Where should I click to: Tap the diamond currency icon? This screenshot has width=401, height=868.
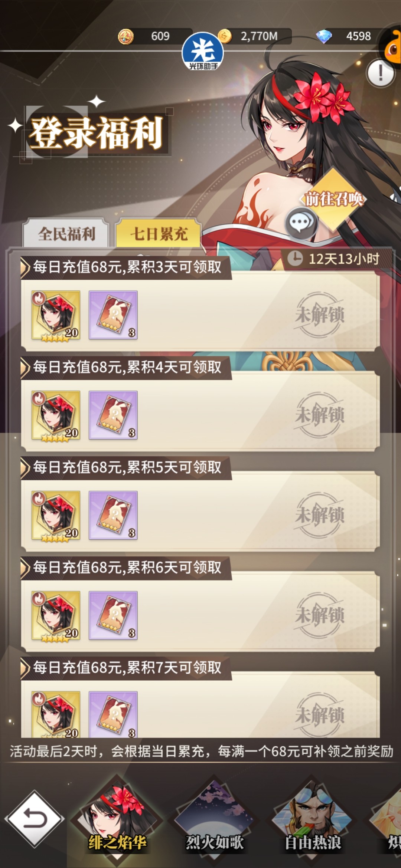pyautogui.click(x=324, y=36)
